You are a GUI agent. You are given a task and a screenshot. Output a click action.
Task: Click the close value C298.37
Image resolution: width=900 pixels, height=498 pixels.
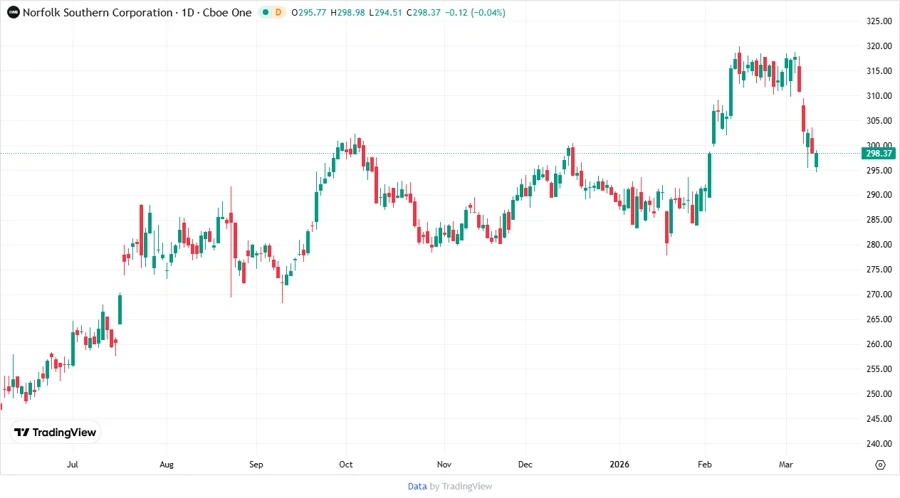click(x=424, y=12)
